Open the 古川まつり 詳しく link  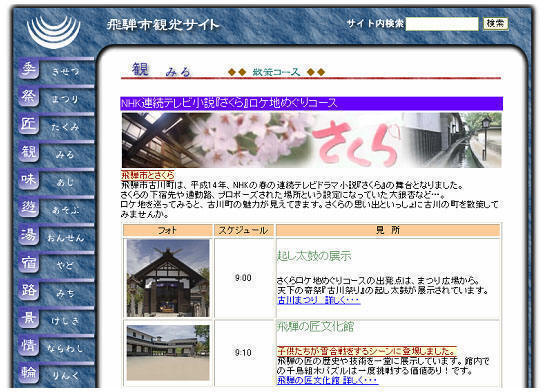[319, 300]
